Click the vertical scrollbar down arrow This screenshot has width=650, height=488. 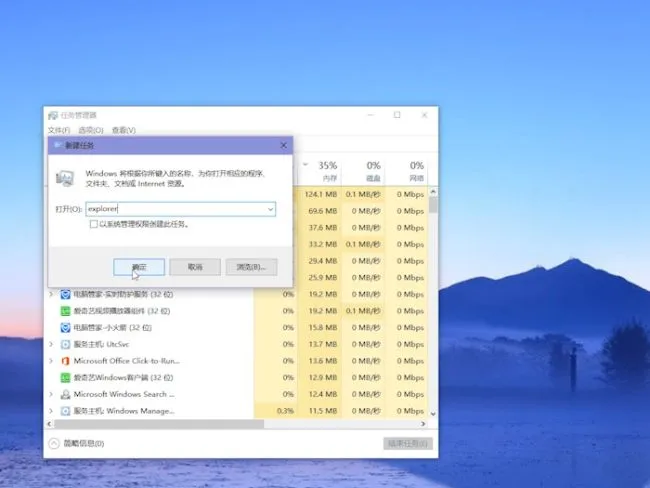pyautogui.click(x=433, y=414)
